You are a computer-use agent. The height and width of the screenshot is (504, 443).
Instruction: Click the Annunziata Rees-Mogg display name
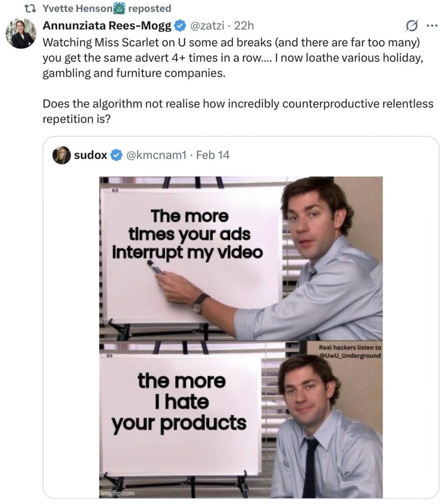[x=107, y=26]
